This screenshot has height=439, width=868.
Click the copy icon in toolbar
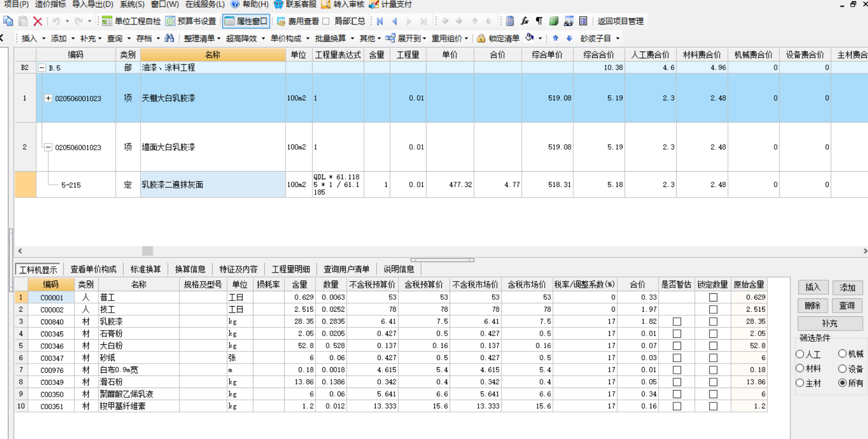point(8,21)
